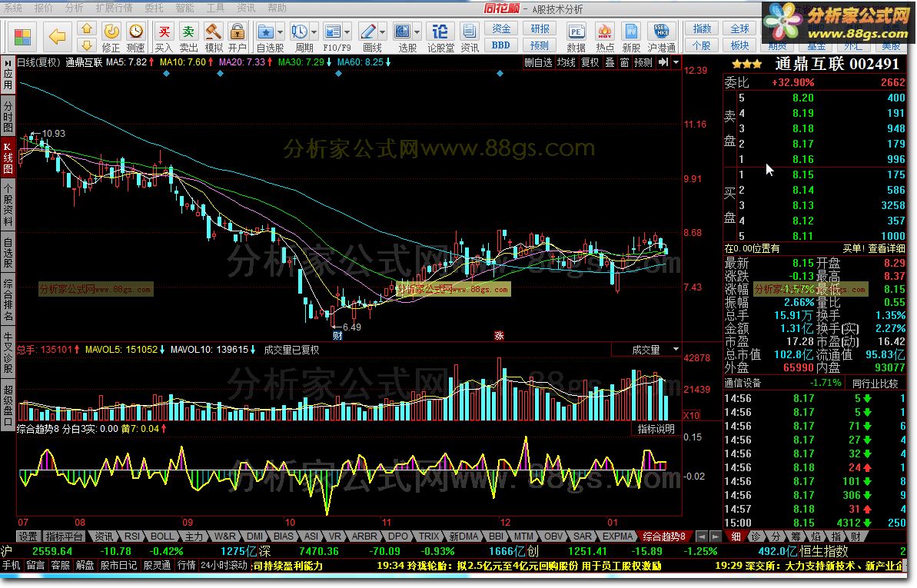Image resolution: width=917 pixels, height=588 pixels.
Task: Click the 设置 button at bottom left
Action: click(x=28, y=537)
